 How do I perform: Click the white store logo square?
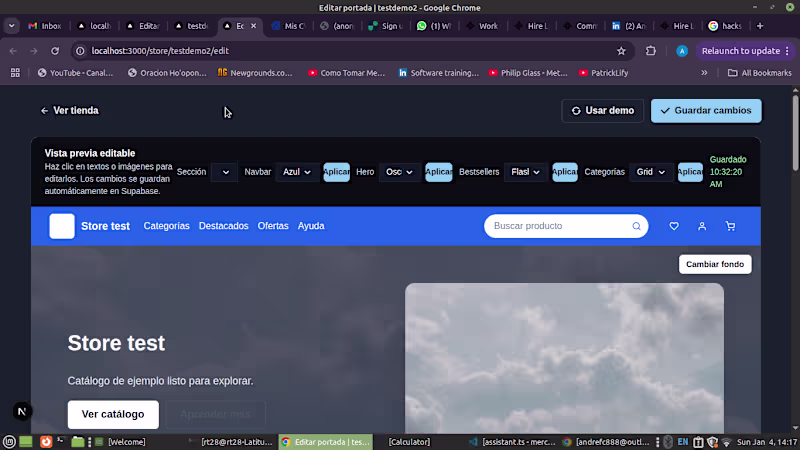[x=62, y=226]
